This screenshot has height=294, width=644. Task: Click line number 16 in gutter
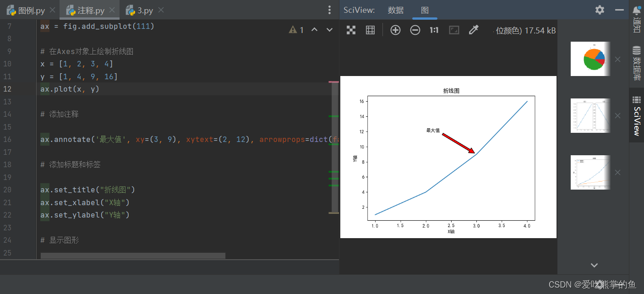8,139
